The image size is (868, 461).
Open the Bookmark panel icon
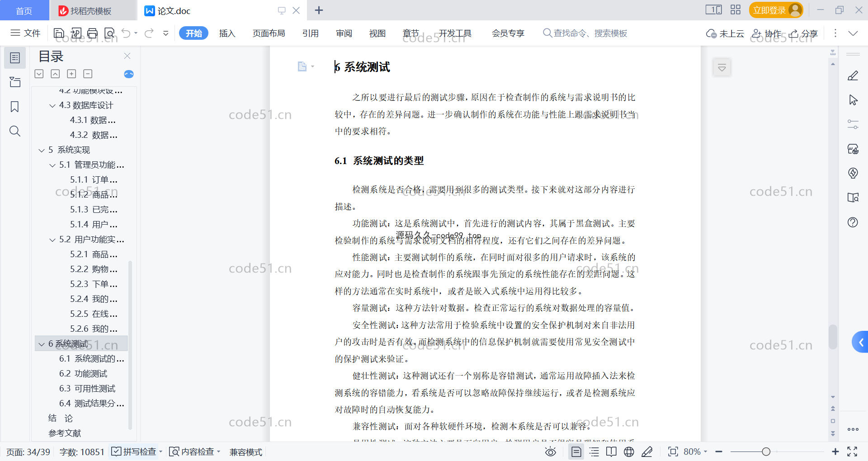click(15, 107)
